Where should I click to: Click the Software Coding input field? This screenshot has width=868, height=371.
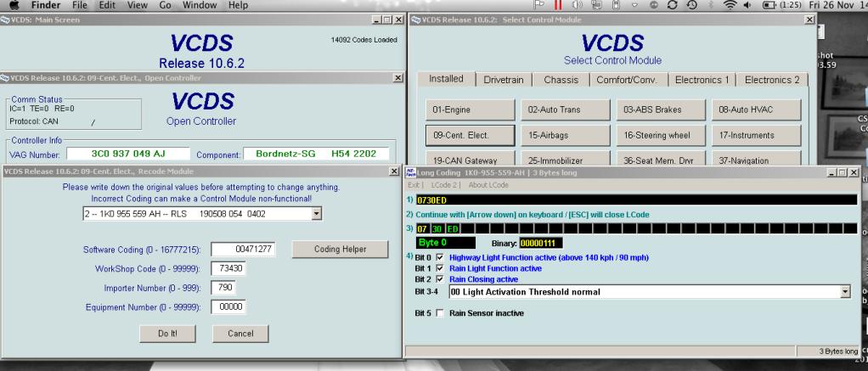[x=242, y=250]
